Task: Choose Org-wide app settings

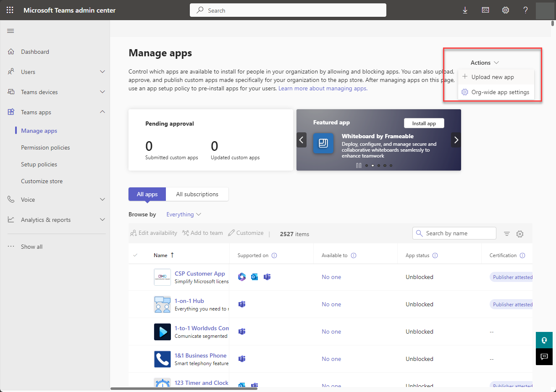Action: tap(496, 92)
